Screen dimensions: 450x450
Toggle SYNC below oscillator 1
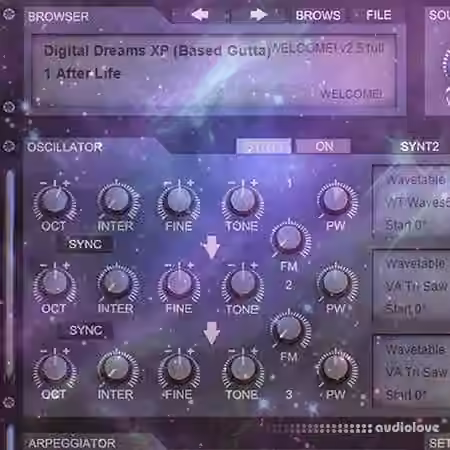(85, 244)
